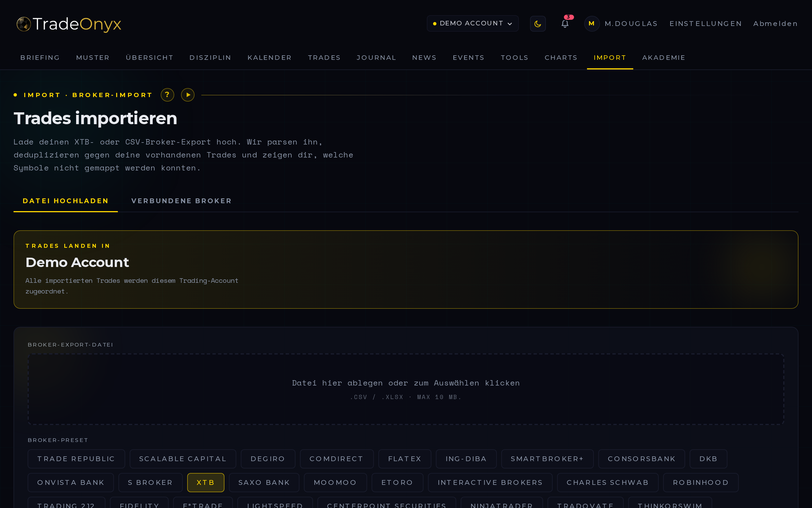This screenshot has width=812, height=508.
Task: Open the Trades tab
Action: 325,58
